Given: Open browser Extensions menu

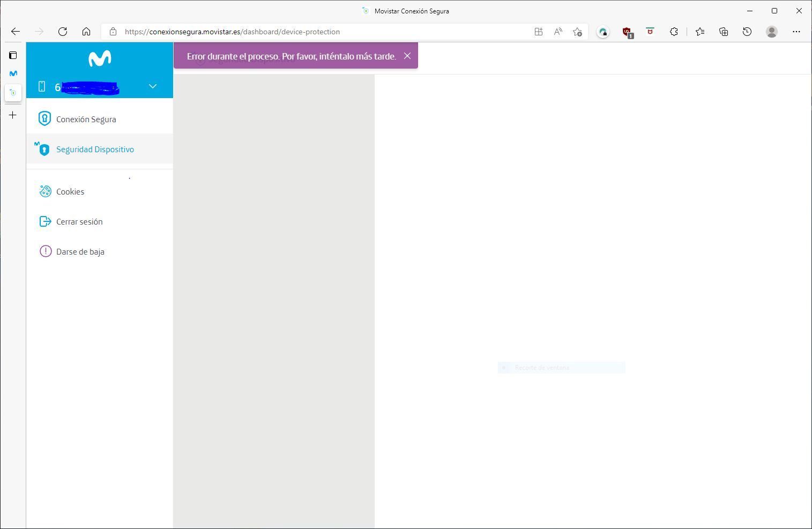Looking at the screenshot, I should click(674, 32).
